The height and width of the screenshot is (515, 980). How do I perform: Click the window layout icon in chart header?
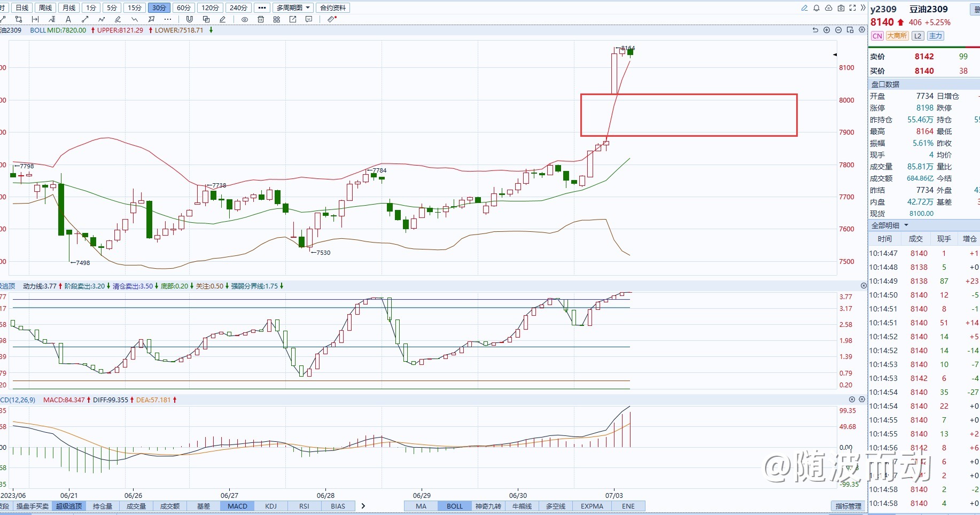tap(850, 30)
